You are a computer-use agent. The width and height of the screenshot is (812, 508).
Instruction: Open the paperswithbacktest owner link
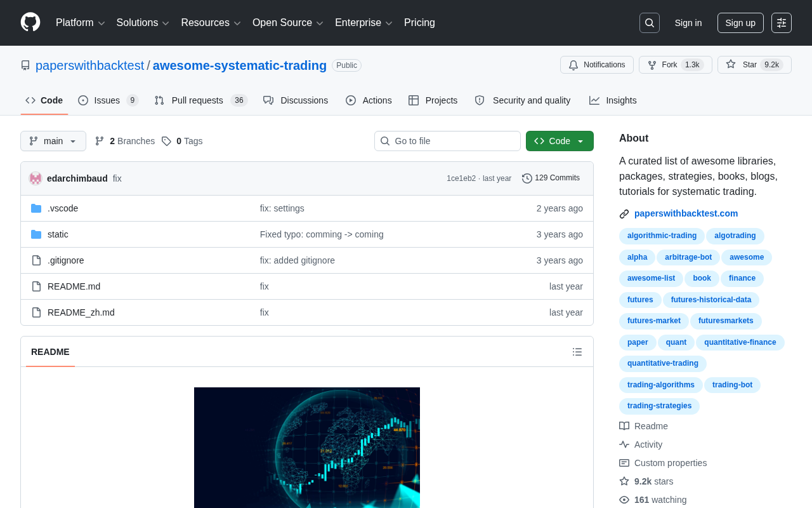[x=90, y=65]
